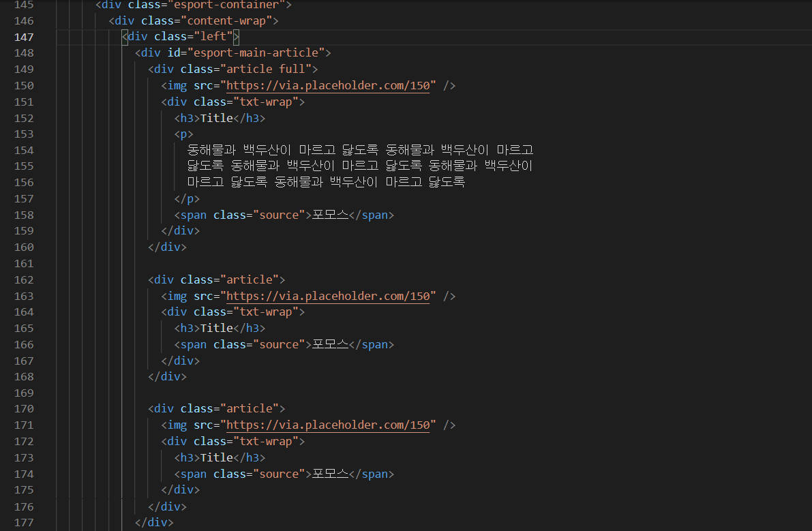Click the "article full" class value
The width and height of the screenshot is (812, 531).
coord(266,69)
